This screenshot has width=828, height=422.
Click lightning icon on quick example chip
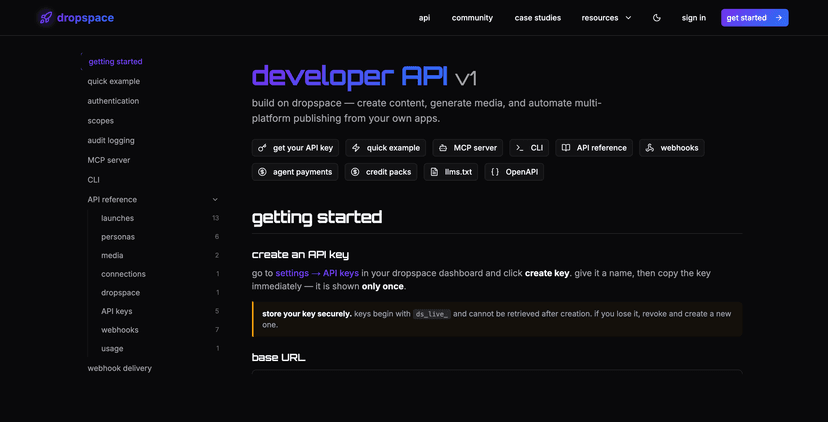[x=356, y=148]
